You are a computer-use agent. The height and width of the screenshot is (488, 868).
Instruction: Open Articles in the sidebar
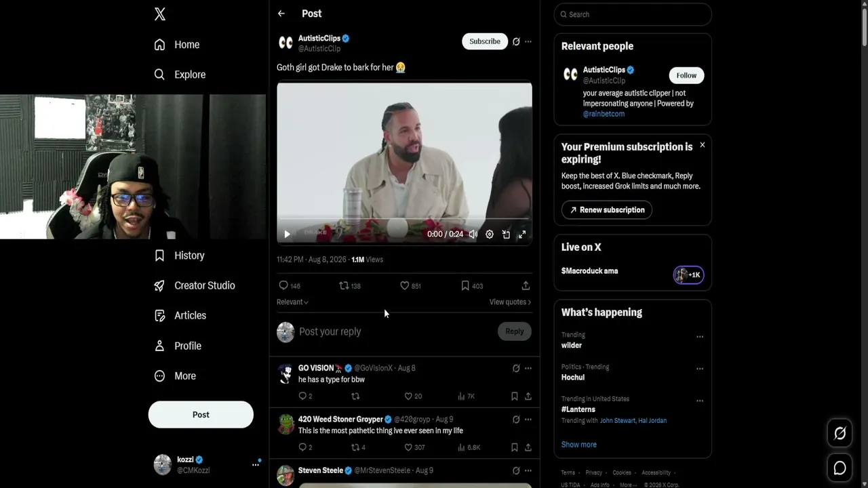tap(180, 315)
